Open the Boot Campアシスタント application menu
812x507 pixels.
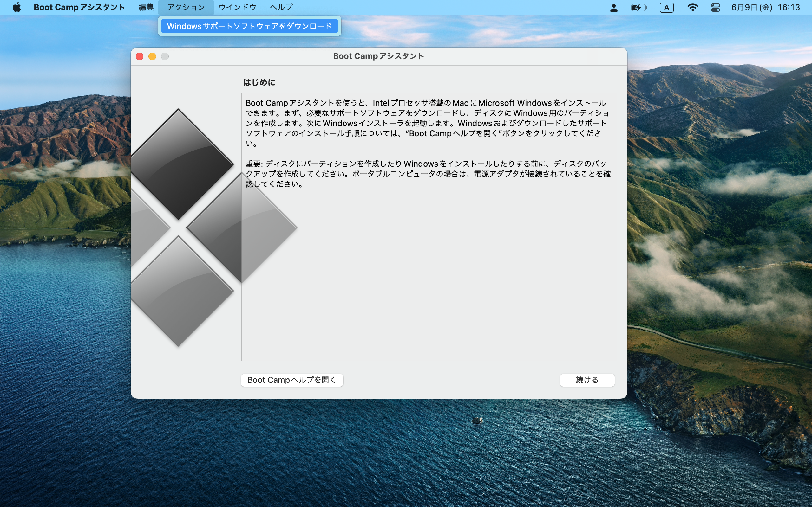79,7
